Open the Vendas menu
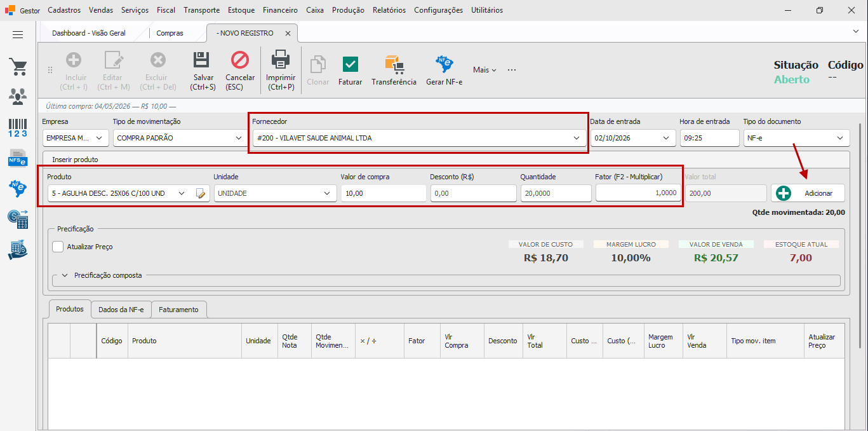Image resolution: width=868 pixels, height=431 pixels. 101,10
